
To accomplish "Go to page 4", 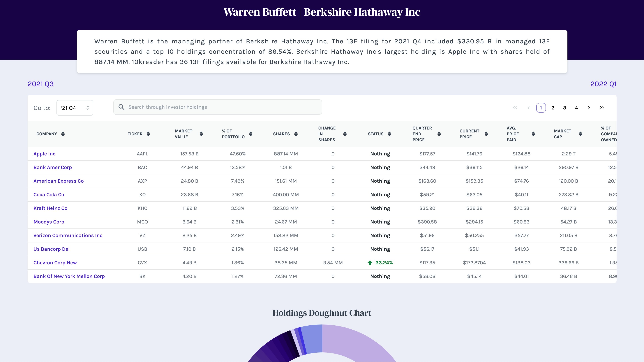I will 576,108.
